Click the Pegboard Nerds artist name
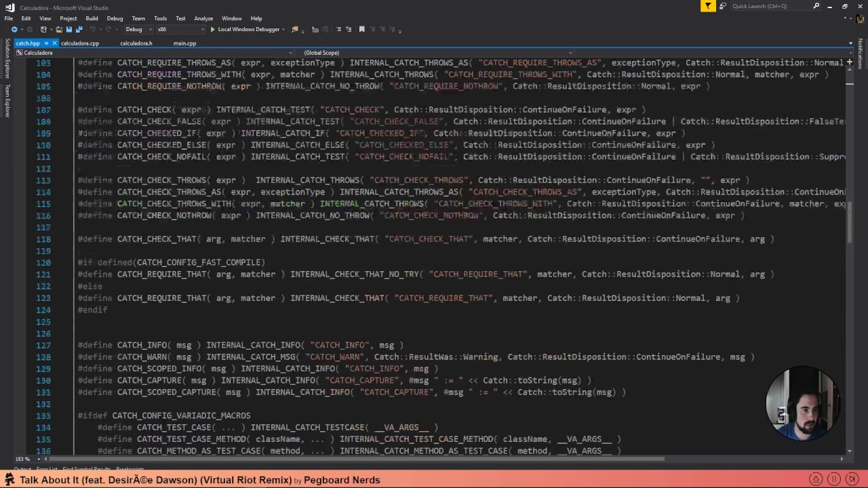 coord(342,480)
